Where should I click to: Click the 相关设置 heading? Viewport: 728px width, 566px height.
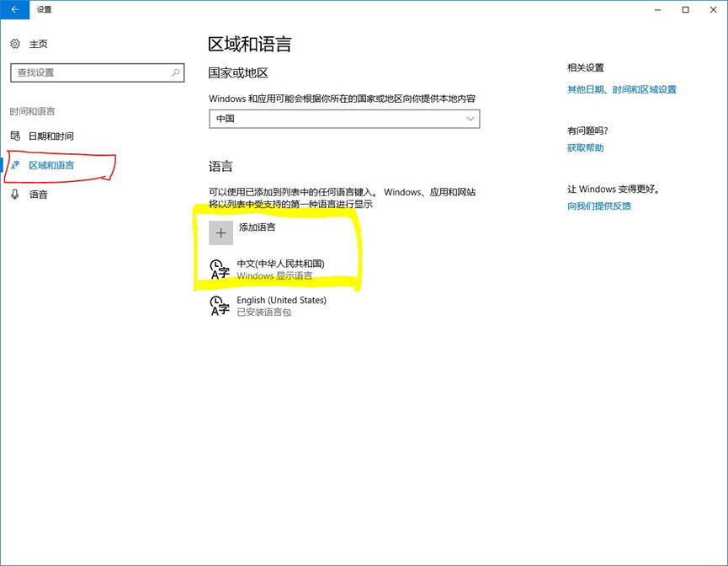pyautogui.click(x=586, y=68)
